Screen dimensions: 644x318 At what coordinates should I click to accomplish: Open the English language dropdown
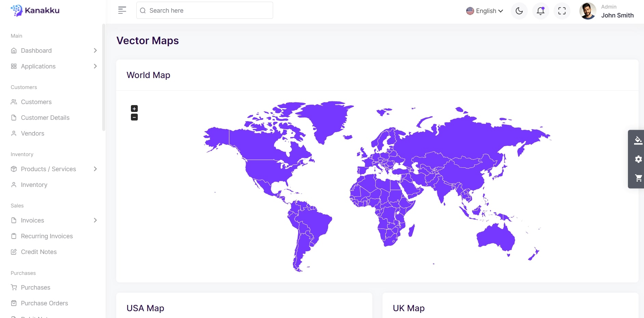point(484,11)
